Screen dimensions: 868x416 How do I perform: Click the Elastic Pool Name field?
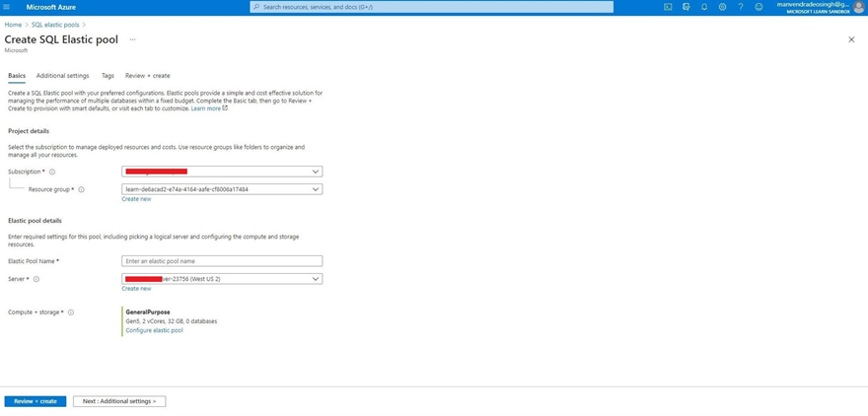pos(222,261)
